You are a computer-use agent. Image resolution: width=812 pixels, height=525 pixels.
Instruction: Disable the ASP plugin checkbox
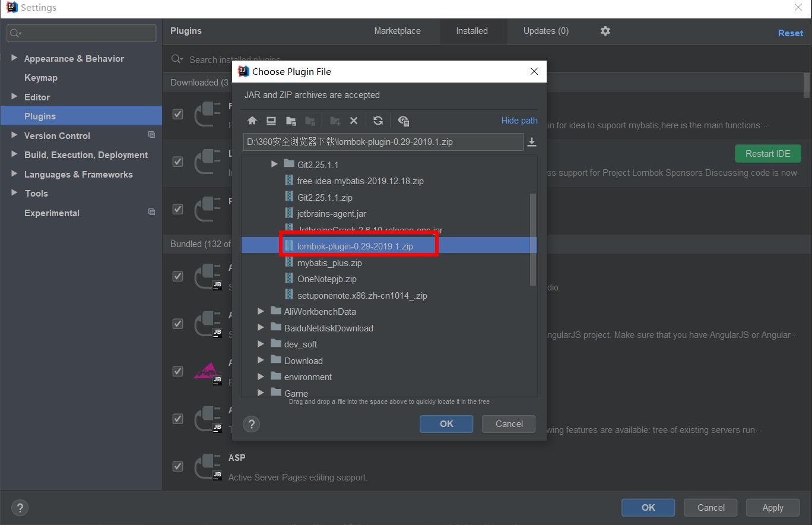click(x=177, y=466)
